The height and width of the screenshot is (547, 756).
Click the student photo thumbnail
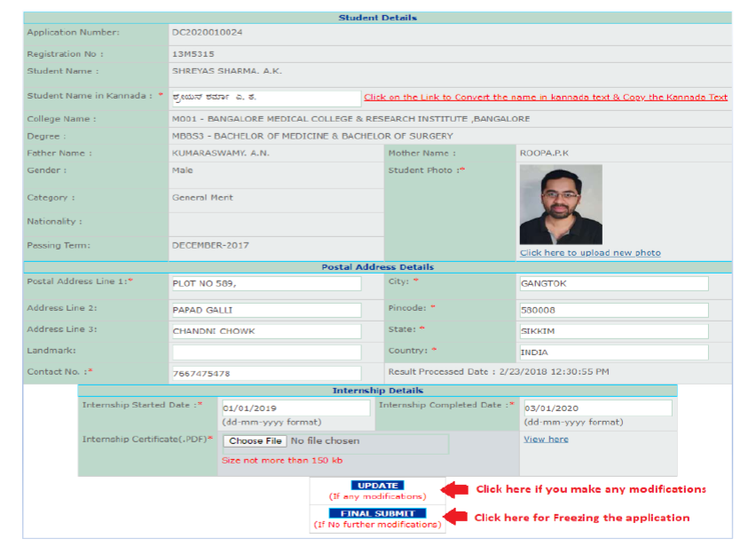tap(561, 204)
